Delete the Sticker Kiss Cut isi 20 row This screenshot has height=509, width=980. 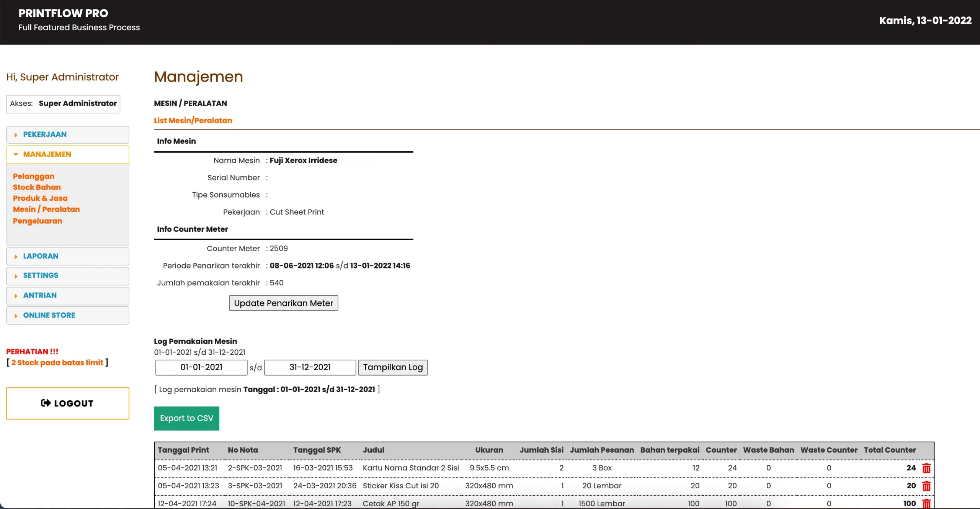[926, 486]
